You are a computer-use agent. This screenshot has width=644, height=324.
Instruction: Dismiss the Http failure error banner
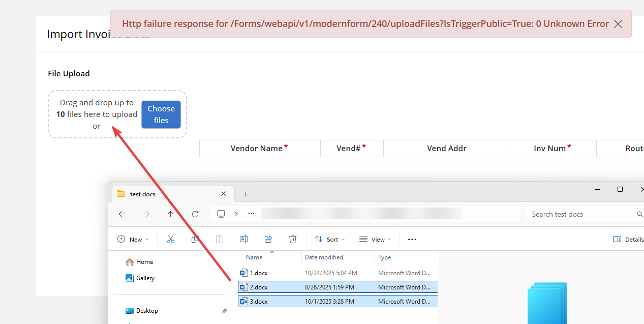coord(618,24)
